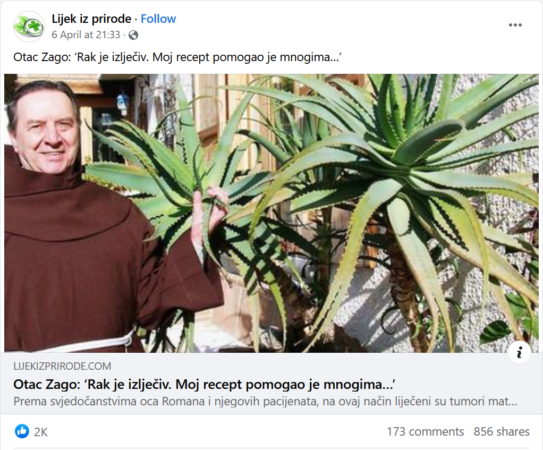Click the blue like reaction icon
Image resolution: width=543 pixels, height=450 pixels.
pos(22,431)
